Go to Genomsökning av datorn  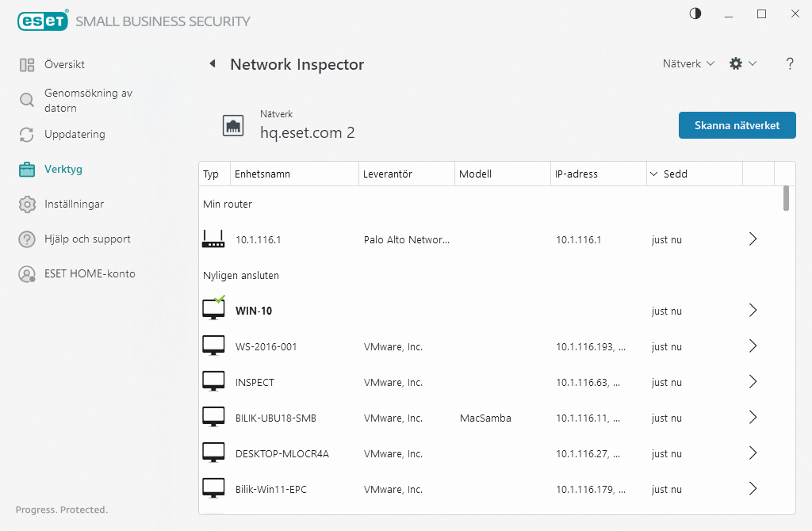[87, 100]
